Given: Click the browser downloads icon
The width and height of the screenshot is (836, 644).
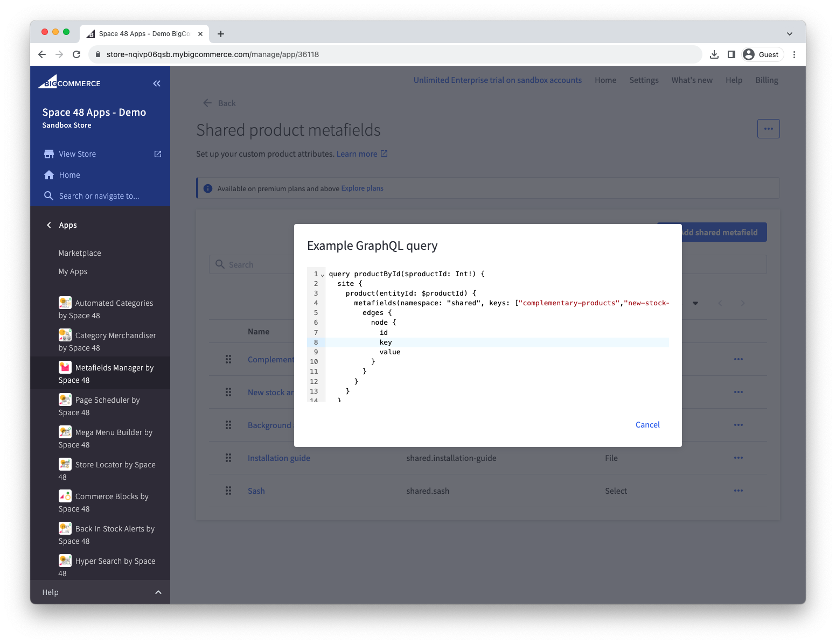Looking at the screenshot, I should [x=714, y=54].
